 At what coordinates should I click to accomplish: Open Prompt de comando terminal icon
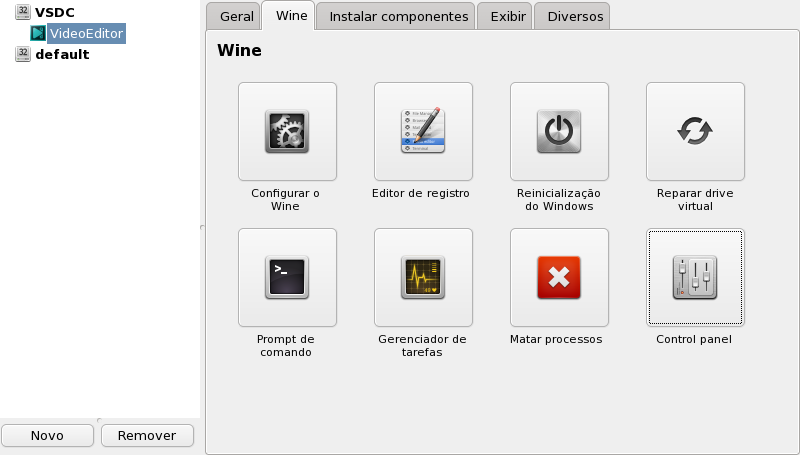287,277
